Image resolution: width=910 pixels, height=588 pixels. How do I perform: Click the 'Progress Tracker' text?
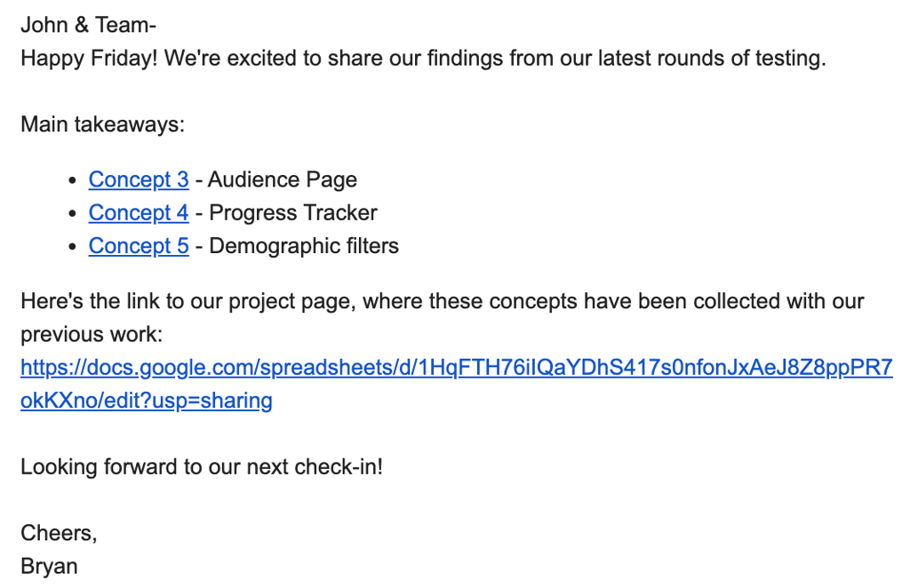(x=293, y=213)
